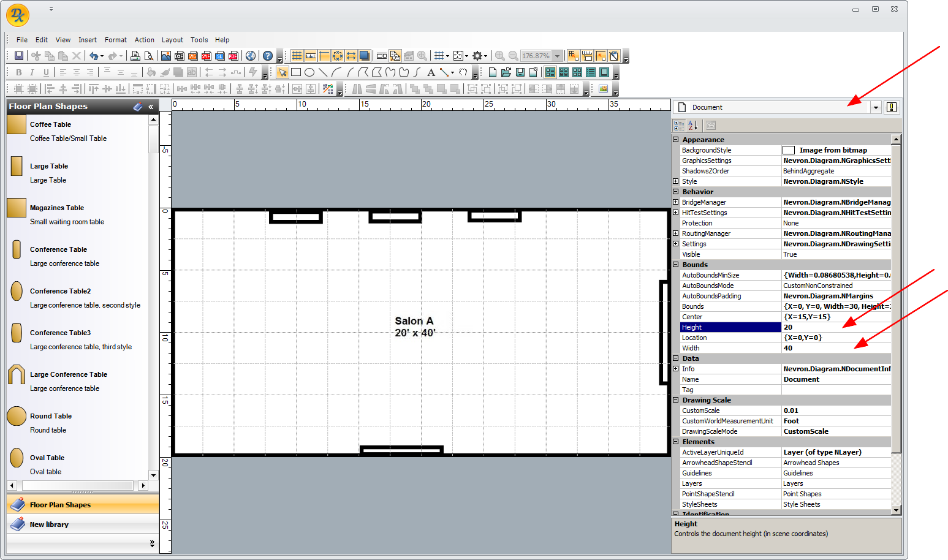This screenshot has height=560, width=948.
Task: Click the Zoom In magnifier icon
Action: click(500, 56)
